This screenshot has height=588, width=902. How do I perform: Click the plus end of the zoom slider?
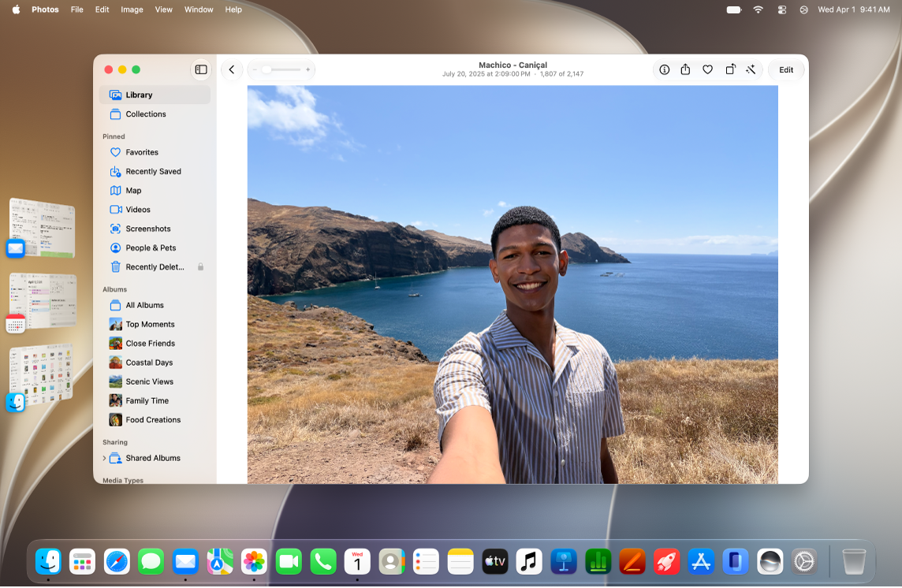coord(307,69)
